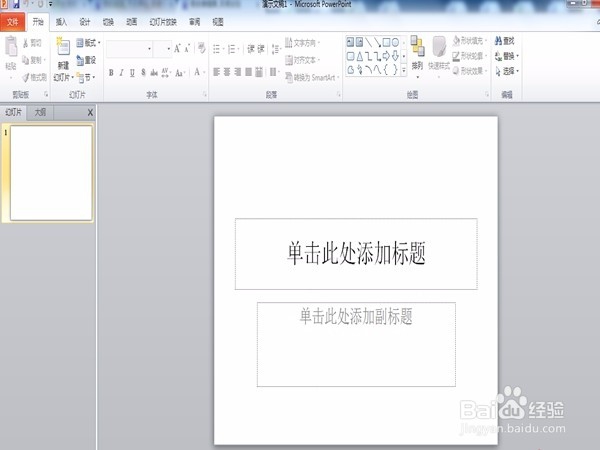
Task: Click the Cut scissors button
Action: tap(32, 43)
